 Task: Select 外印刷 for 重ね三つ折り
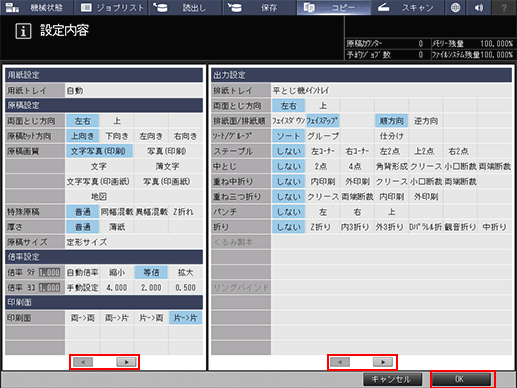(426, 197)
